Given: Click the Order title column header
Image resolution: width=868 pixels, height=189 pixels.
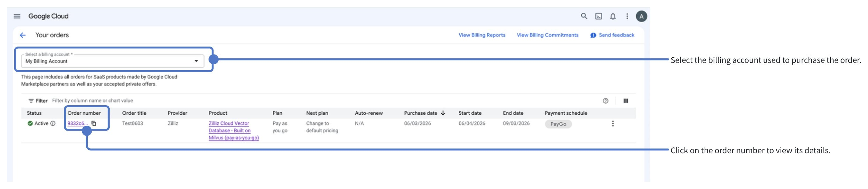Looking at the screenshot, I should click(134, 113).
